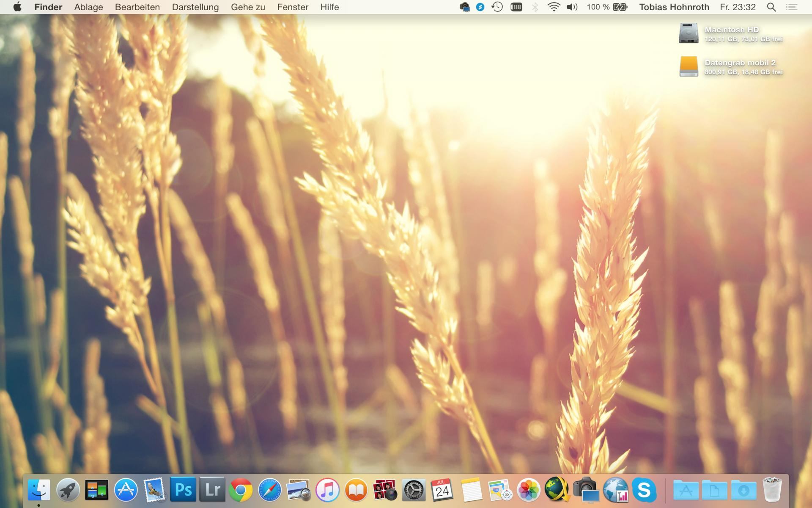This screenshot has height=508, width=812.
Task: Open the Wi-Fi status menu
Action: pos(554,7)
